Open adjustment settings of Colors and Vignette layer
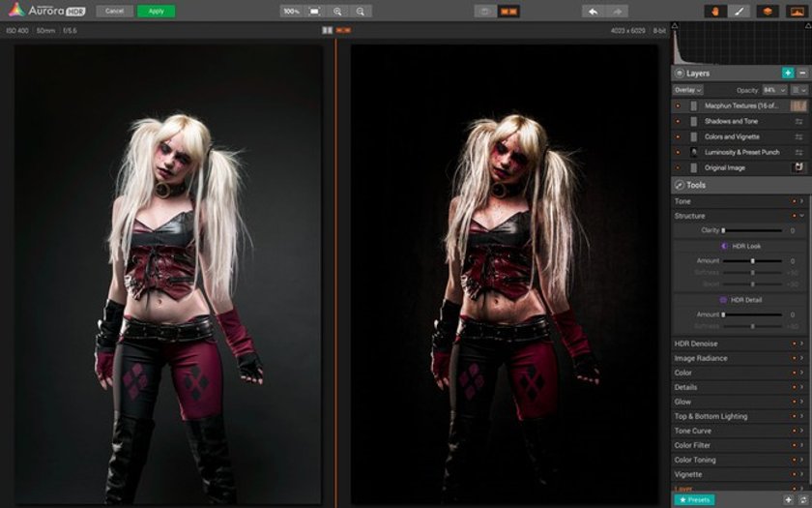This screenshot has width=812, height=508. (798, 136)
